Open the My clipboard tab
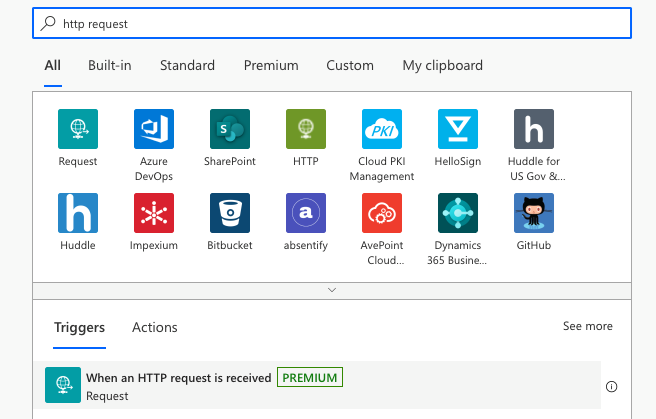The image size is (656, 419). coord(443,66)
